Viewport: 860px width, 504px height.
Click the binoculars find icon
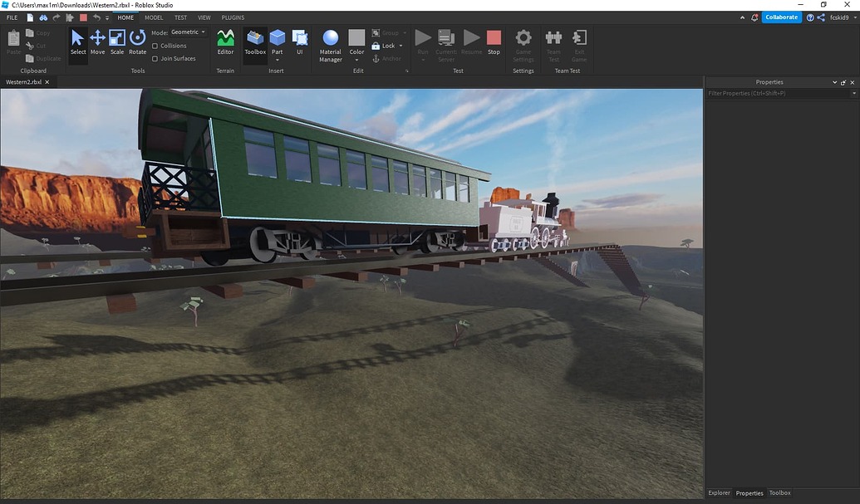[x=43, y=17]
